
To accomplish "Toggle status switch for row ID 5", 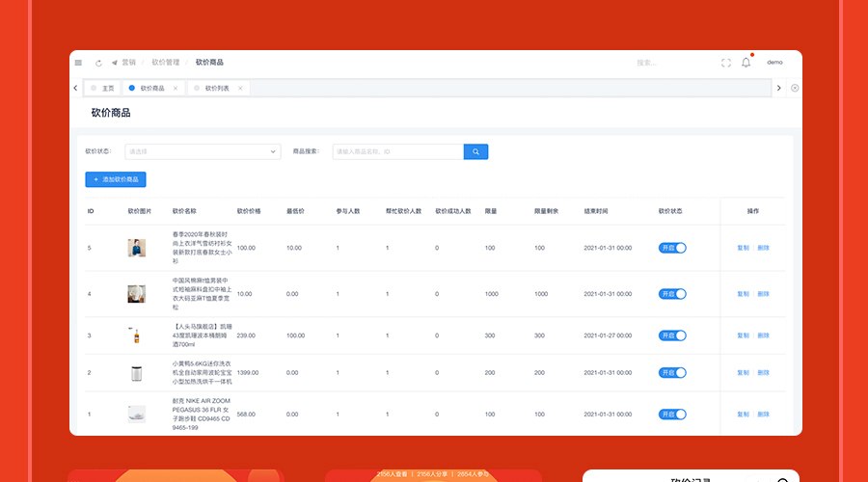I will point(672,248).
